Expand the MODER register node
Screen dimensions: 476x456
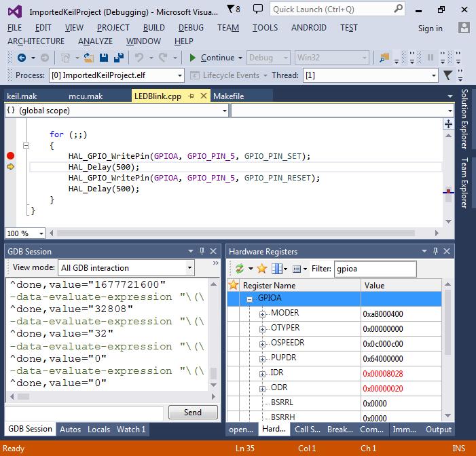click(263, 313)
